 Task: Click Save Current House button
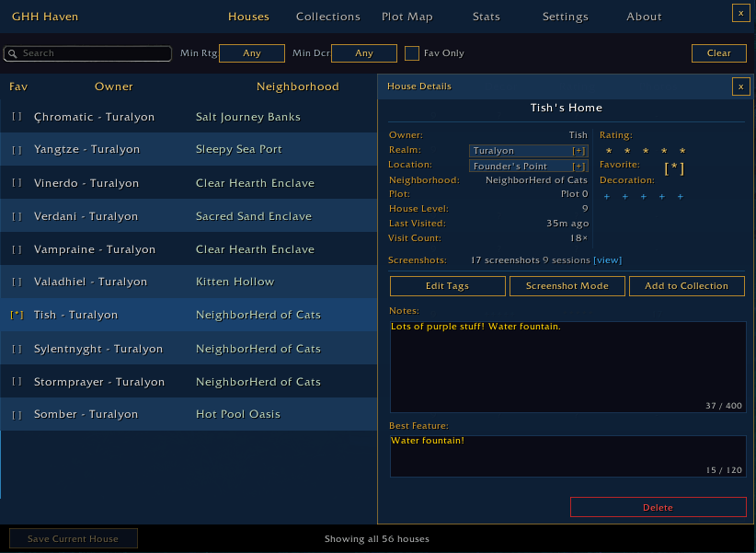coord(74,538)
